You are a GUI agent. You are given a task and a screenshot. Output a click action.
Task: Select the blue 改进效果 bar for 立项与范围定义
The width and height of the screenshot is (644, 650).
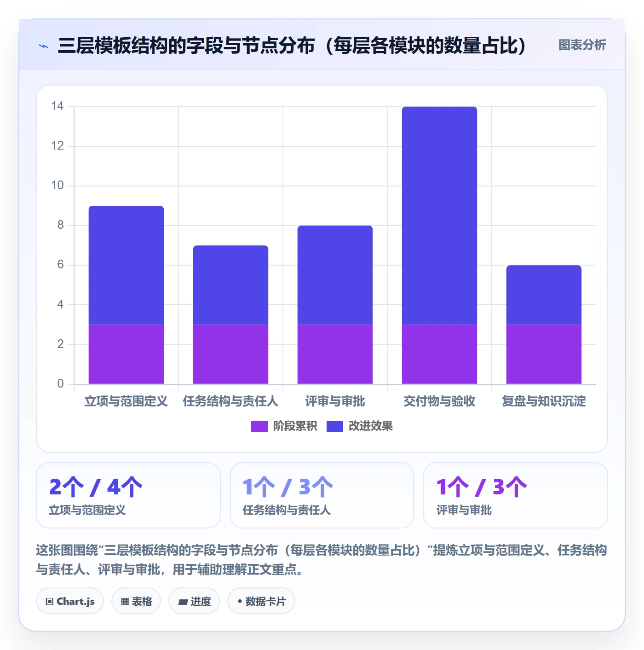(x=126, y=265)
